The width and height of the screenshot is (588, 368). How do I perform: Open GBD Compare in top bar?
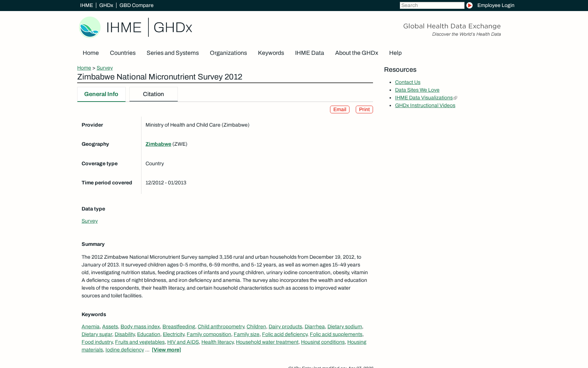pyautogui.click(x=136, y=5)
